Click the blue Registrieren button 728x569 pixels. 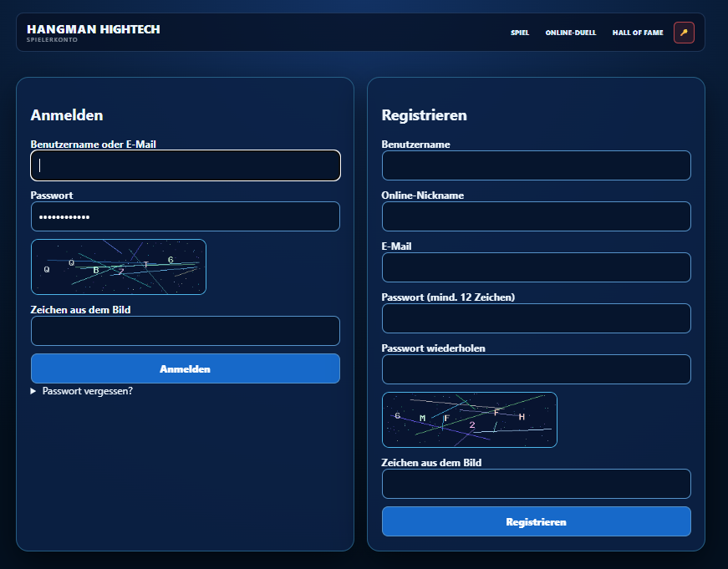(x=537, y=521)
